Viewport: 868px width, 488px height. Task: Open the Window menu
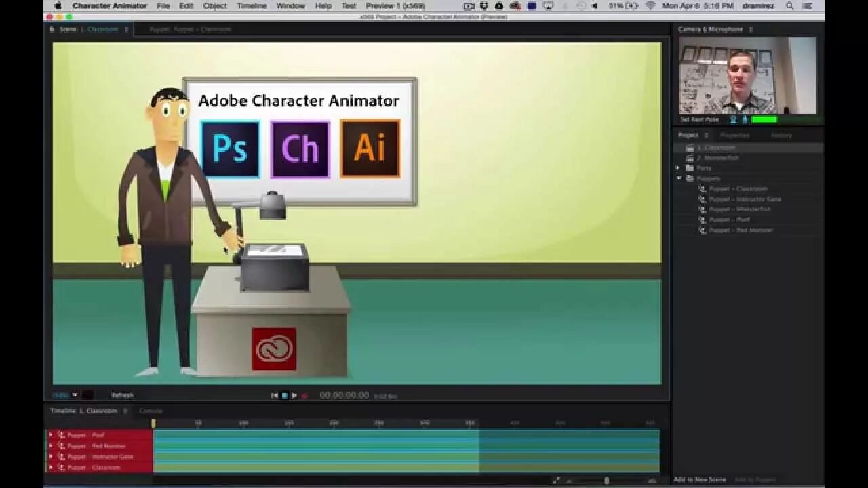(x=290, y=6)
